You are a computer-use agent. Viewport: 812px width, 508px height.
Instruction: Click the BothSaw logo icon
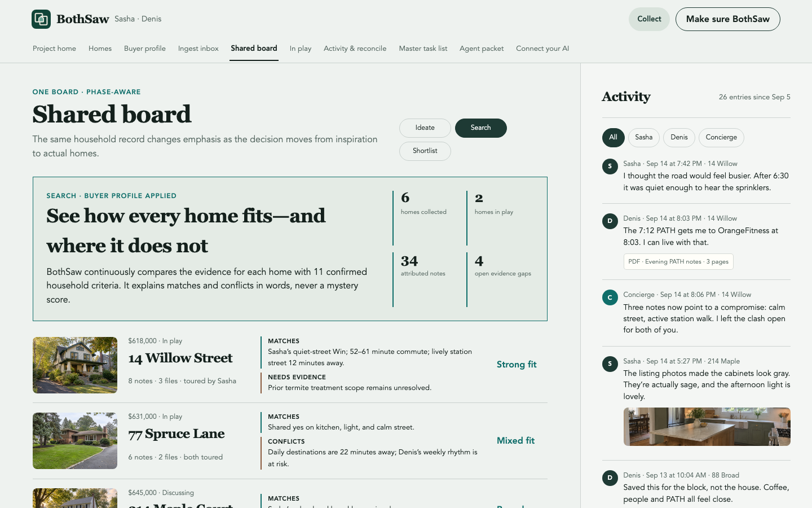point(41,19)
